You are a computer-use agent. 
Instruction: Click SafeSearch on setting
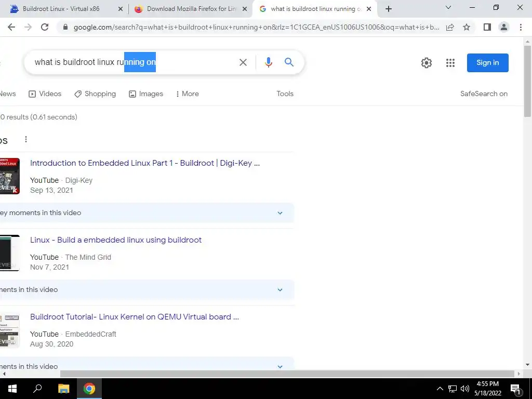click(x=484, y=94)
